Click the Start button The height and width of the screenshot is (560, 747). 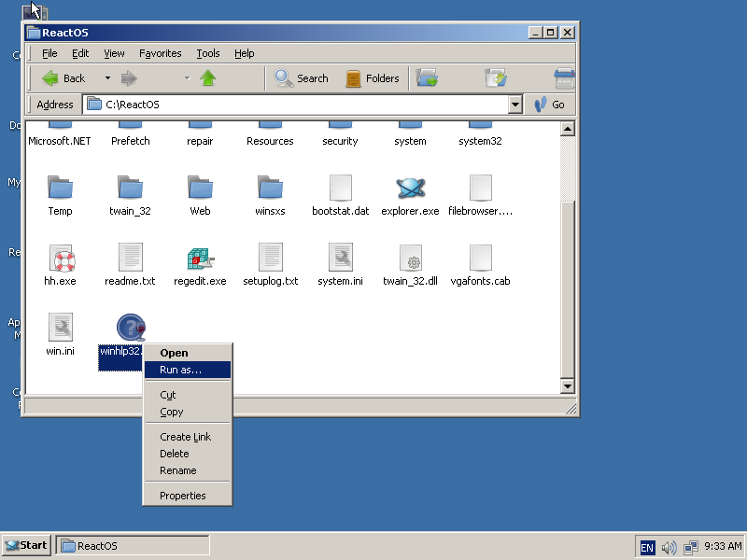click(27, 545)
